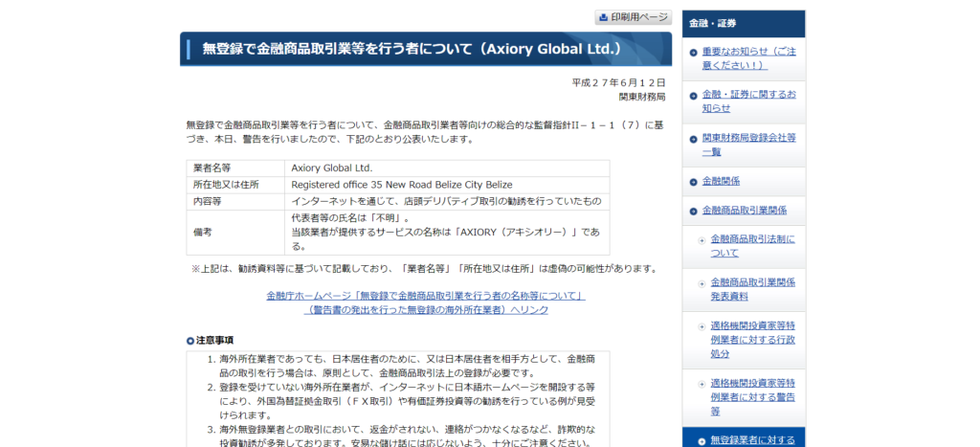Click the 業者名等 table header cell
Screen dimensions: 980x447
[235, 168]
